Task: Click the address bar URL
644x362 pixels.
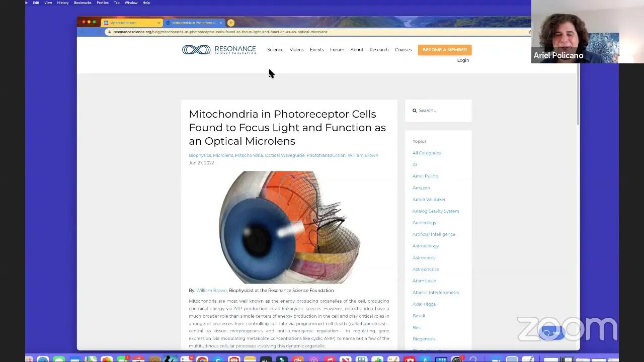Action: point(220,32)
